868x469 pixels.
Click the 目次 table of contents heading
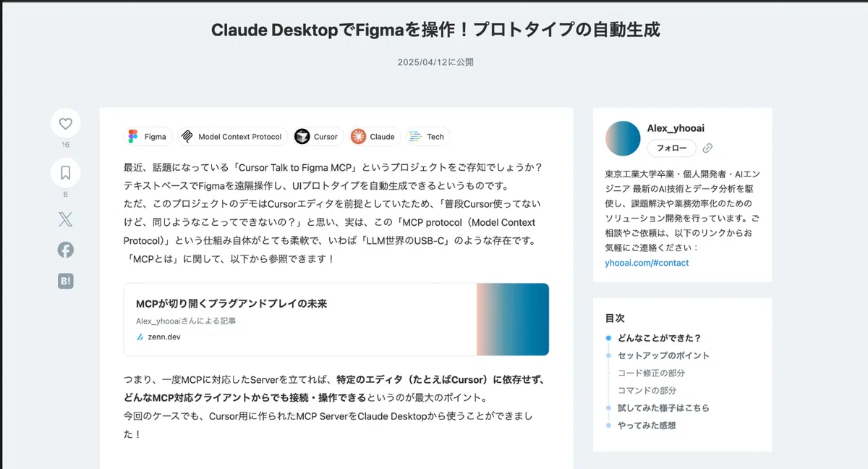(x=615, y=318)
